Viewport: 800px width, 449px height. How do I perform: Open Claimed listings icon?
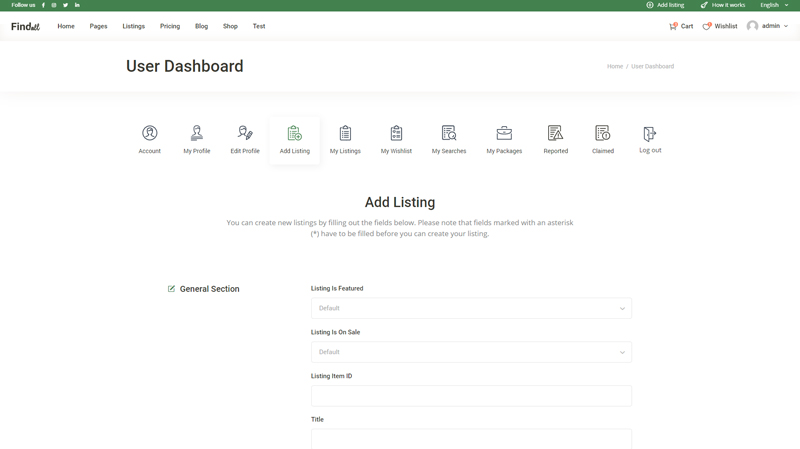tap(602, 134)
